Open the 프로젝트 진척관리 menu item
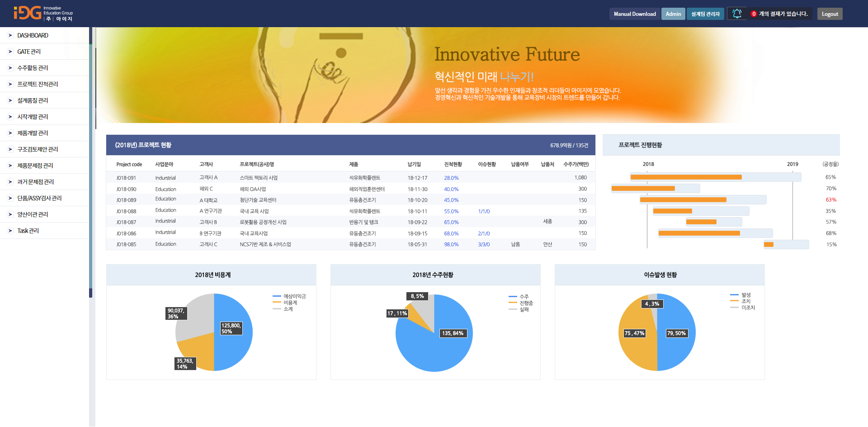868x427 pixels. pyautogui.click(x=38, y=84)
